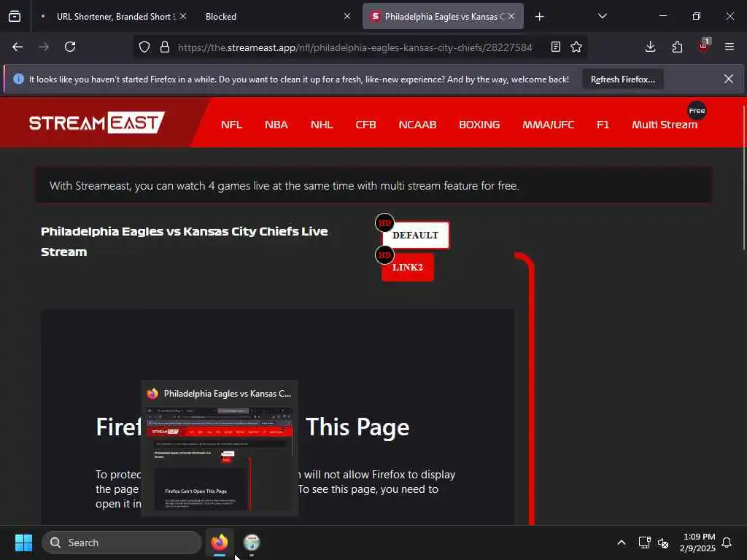
Task: Open the Extensions puzzle icon
Action: [x=677, y=47]
